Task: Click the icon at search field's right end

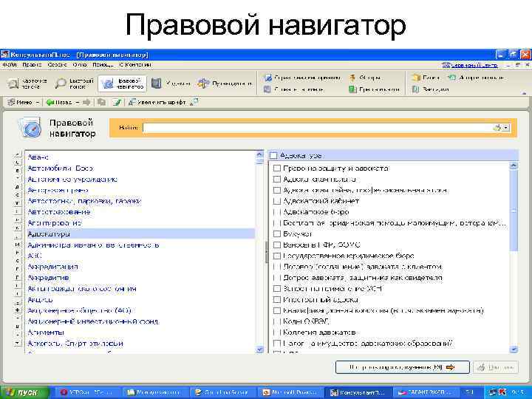Action: click(497, 128)
